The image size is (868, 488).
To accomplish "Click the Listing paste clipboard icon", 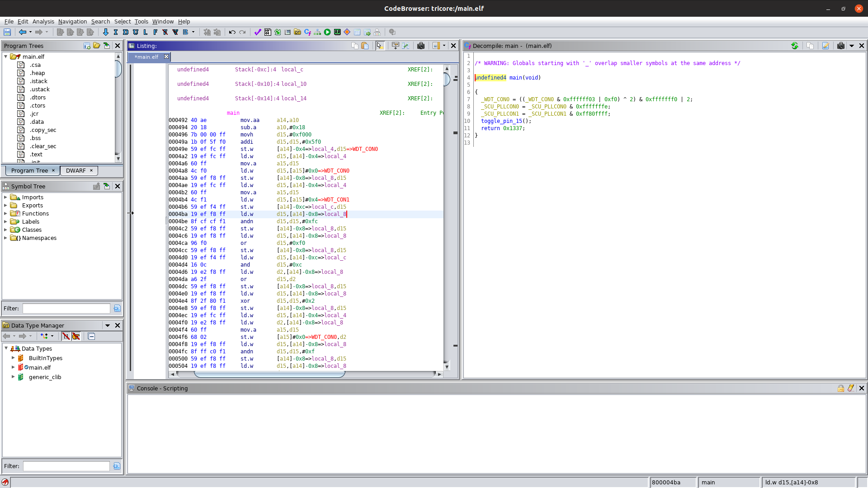I will (x=365, y=46).
